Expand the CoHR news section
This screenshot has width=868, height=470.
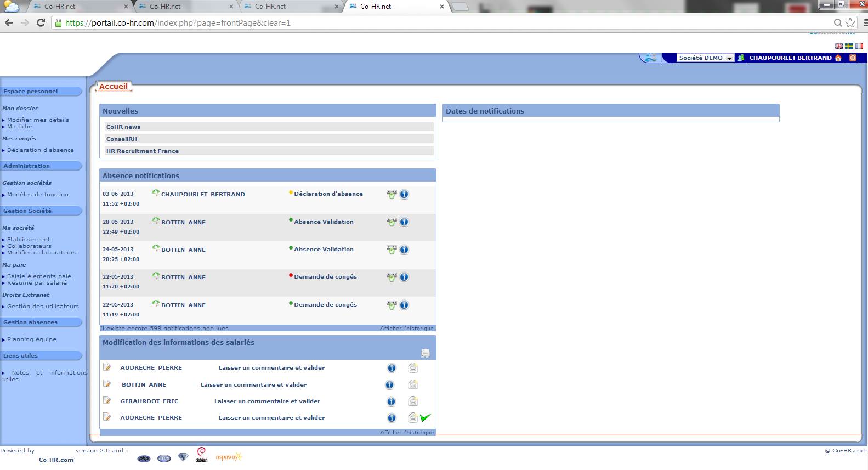tap(123, 127)
